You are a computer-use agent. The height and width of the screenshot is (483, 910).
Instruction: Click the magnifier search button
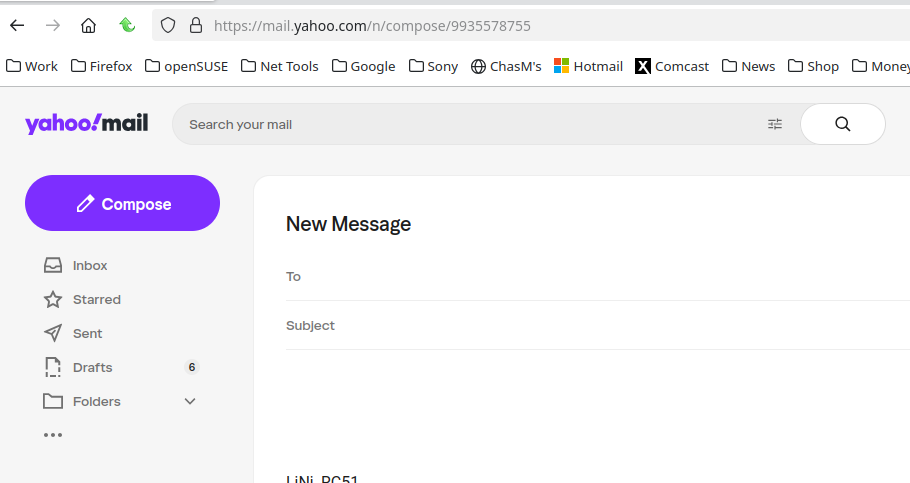pos(842,124)
